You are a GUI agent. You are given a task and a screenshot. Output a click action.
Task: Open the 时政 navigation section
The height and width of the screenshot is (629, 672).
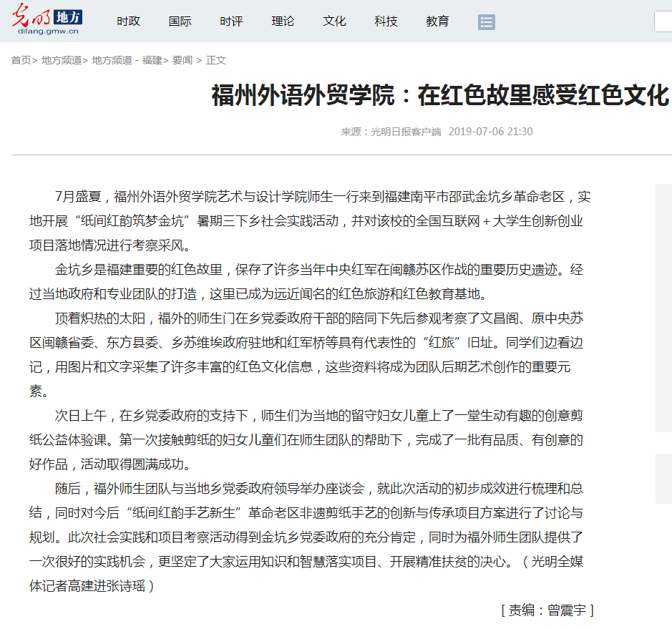(x=128, y=21)
